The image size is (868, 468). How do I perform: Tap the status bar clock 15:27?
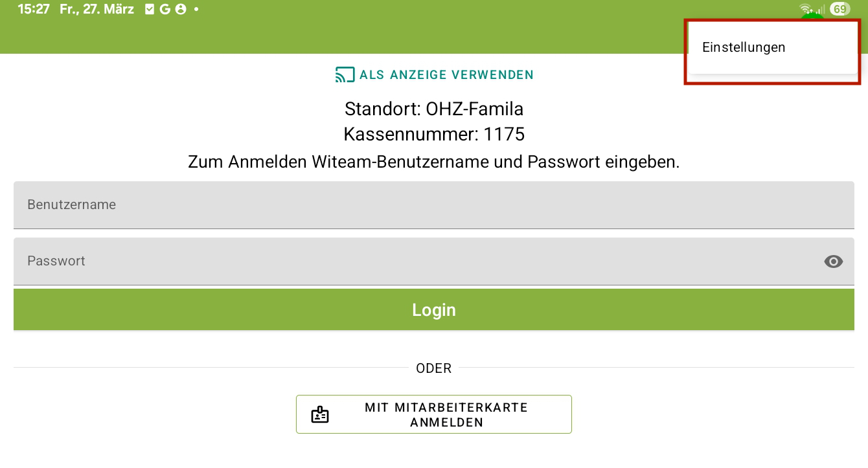(x=34, y=10)
